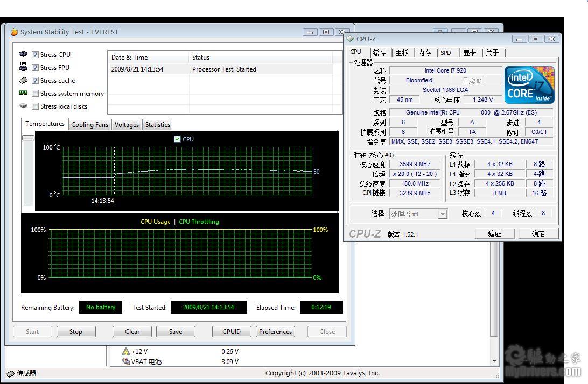The width and height of the screenshot is (588, 384).
Task: Click the Stress system memory RAM icon
Action: click(x=23, y=93)
